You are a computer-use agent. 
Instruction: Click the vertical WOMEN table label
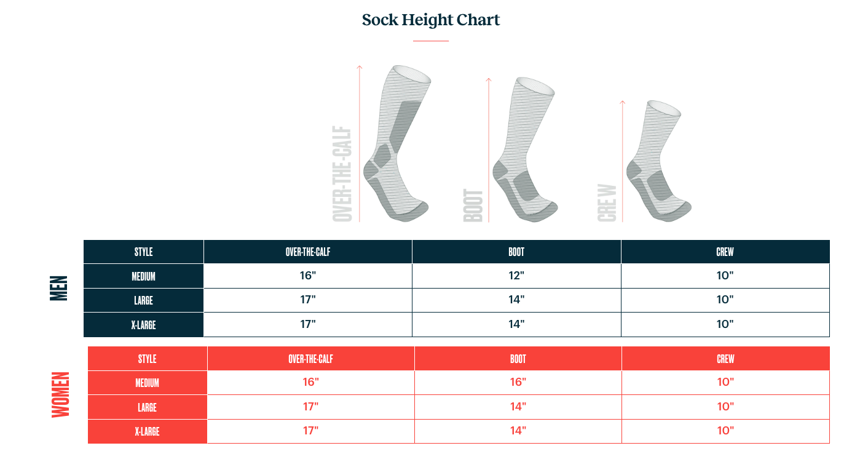(x=60, y=394)
